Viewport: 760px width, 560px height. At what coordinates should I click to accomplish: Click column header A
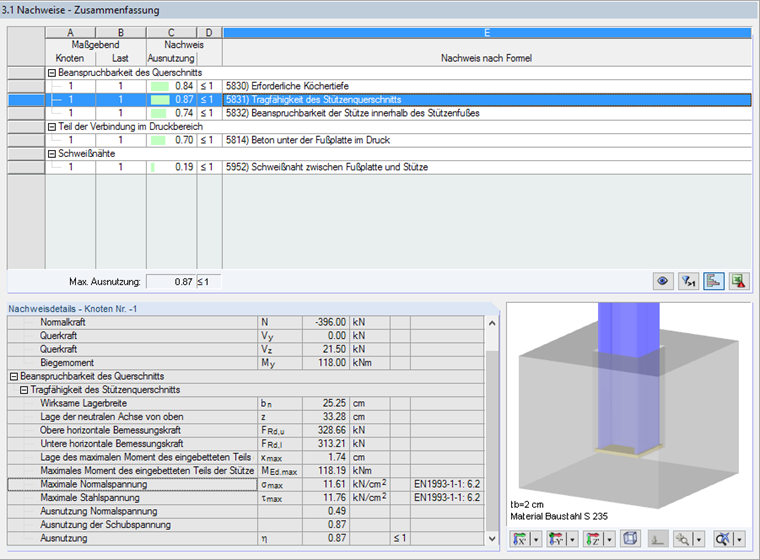(70, 32)
